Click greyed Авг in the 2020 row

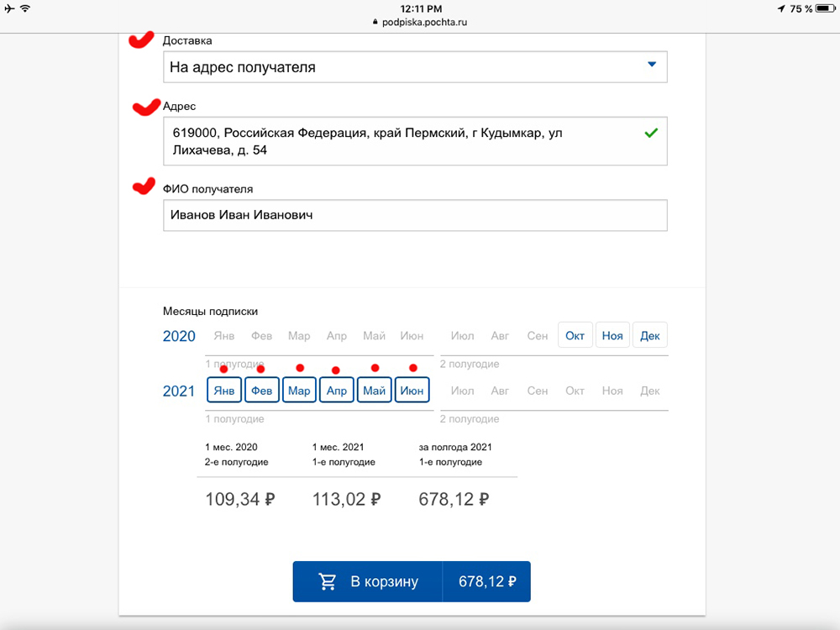coord(500,336)
